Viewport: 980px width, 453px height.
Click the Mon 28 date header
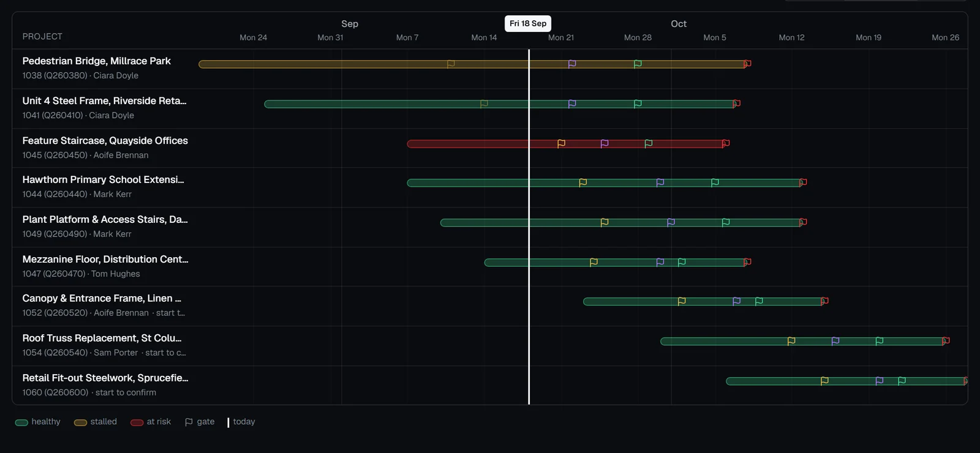tap(638, 38)
